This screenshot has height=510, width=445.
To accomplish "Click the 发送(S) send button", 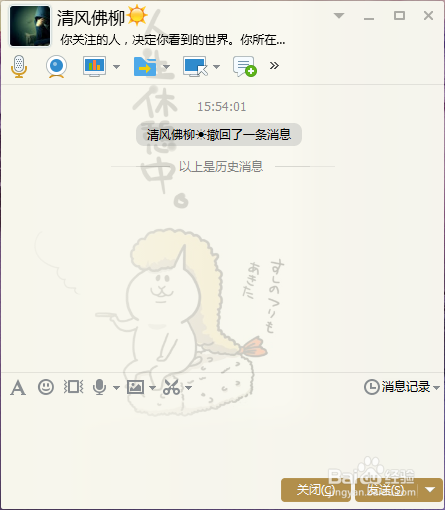I will tap(386, 490).
